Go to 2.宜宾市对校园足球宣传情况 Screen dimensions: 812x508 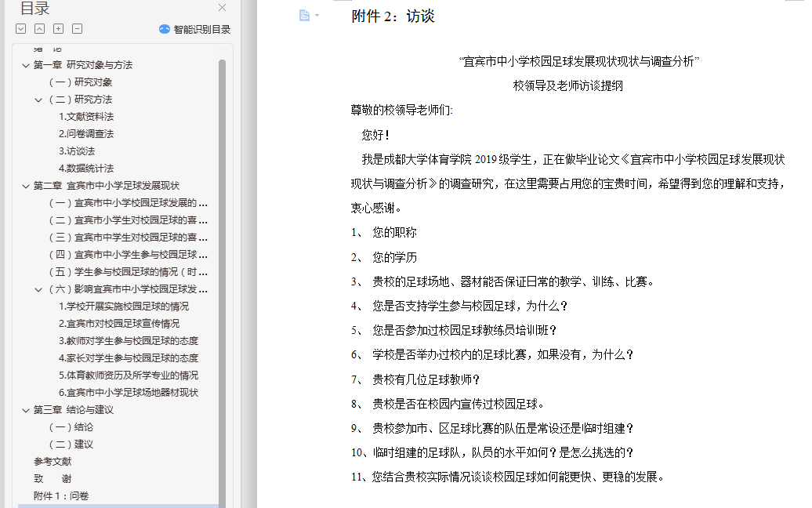pos(119,324)
